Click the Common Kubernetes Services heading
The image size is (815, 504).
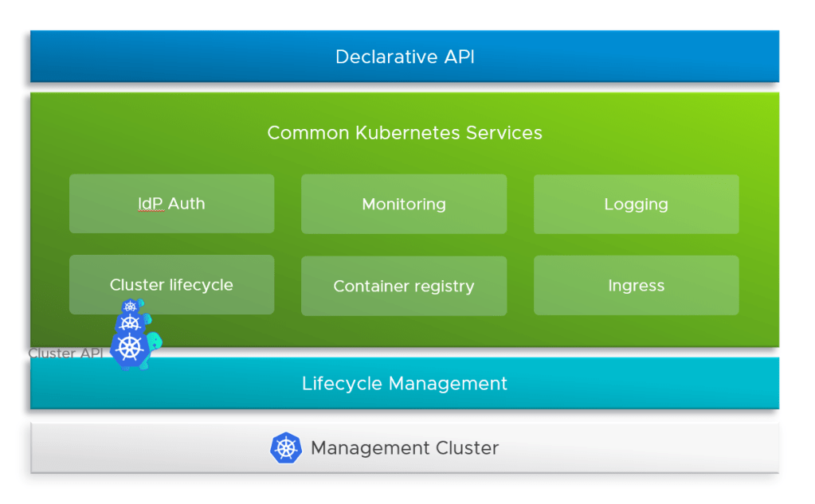click(x=405, y=133)
